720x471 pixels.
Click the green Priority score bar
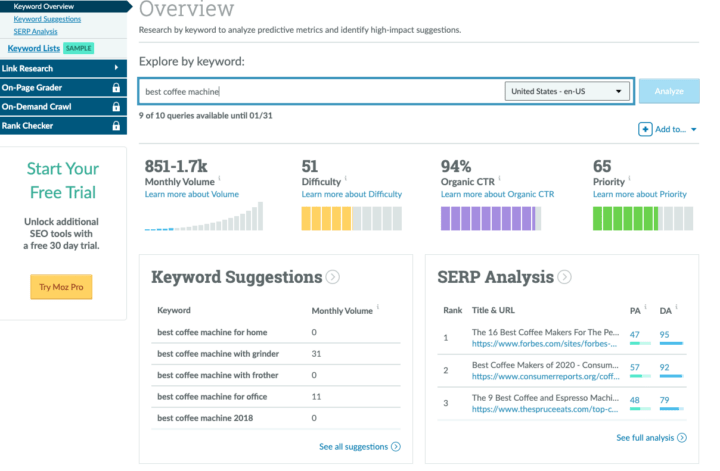coord(643,219)
